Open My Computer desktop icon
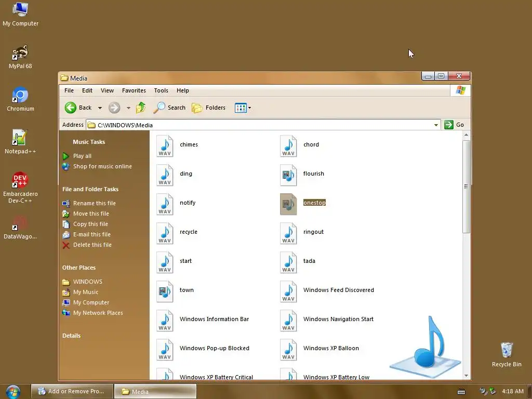532x399 pixels. [x=20, y=14]
